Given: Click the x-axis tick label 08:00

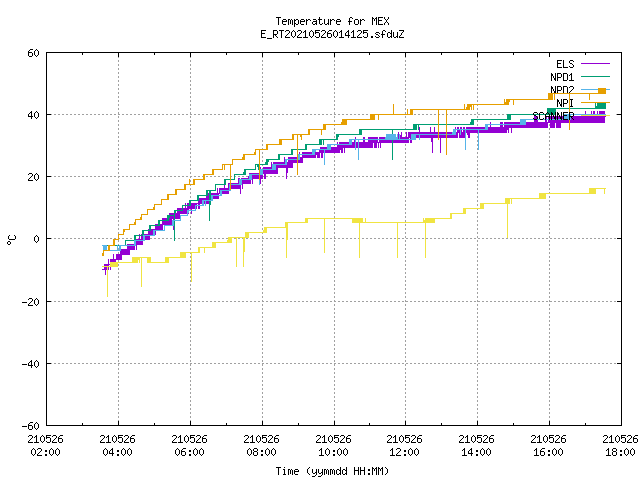Looking at the screenshot, I should [x=261, y=452].
